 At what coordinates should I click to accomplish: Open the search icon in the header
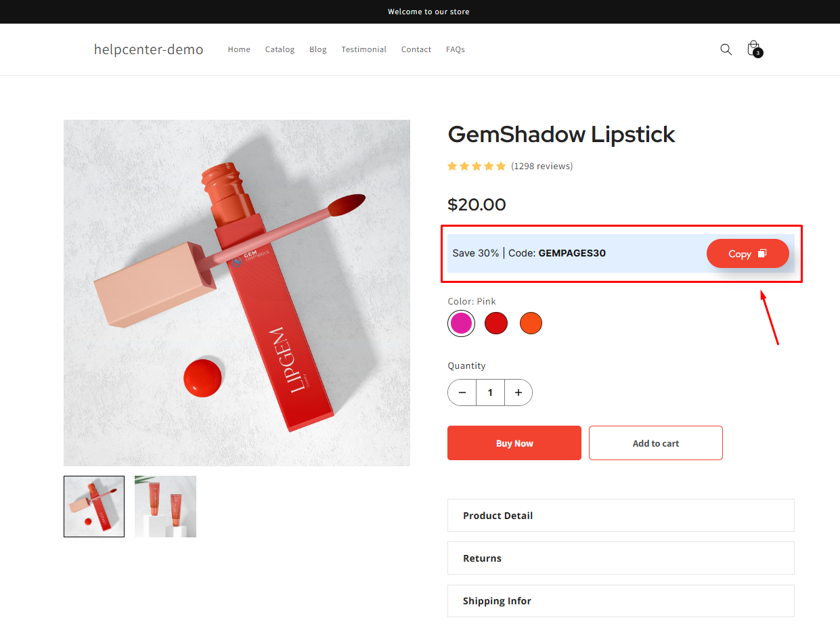click(726, 49)
